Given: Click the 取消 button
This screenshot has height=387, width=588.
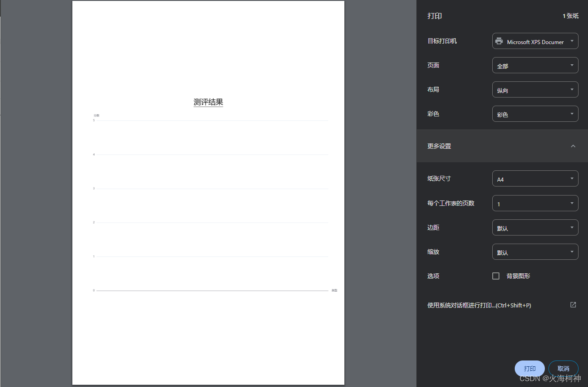Looking at the screenshot, I should [x=563, y=369].
